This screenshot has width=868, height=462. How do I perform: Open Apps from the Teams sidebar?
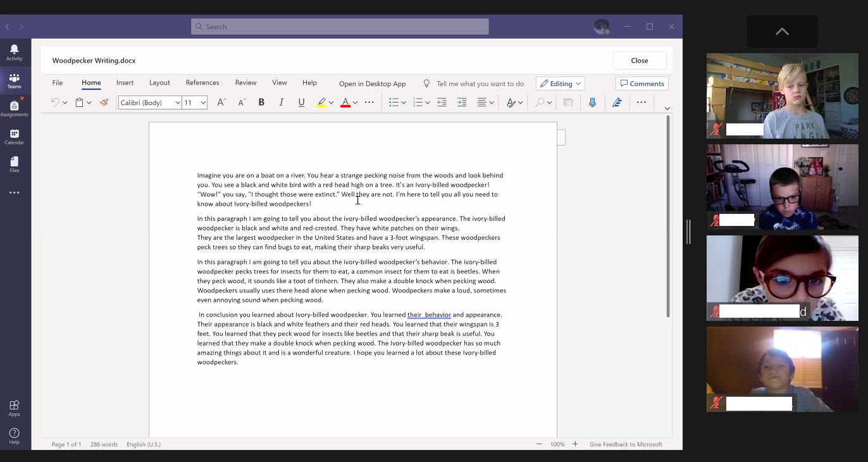[14, 408]
